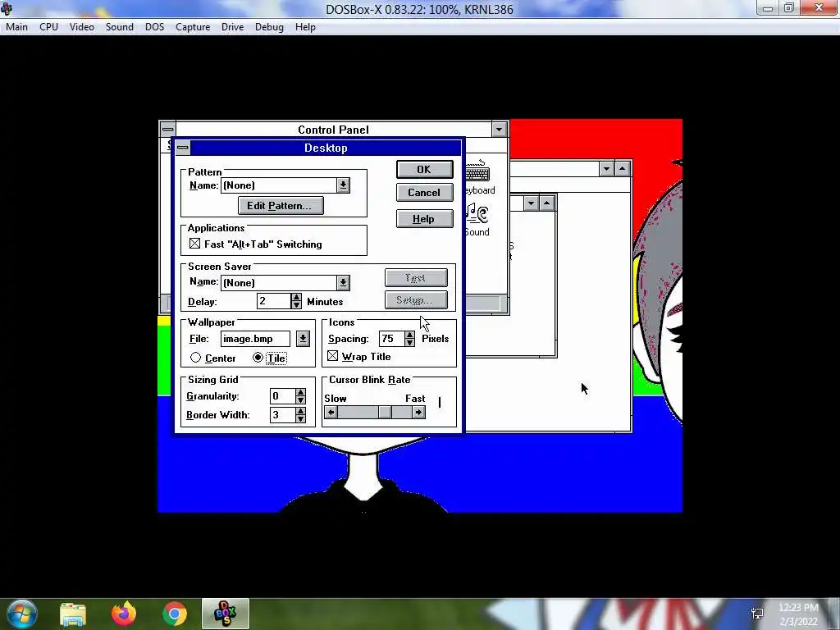
Task: Click the DOSBox-X title bar icon
Action: coord(7,8)
